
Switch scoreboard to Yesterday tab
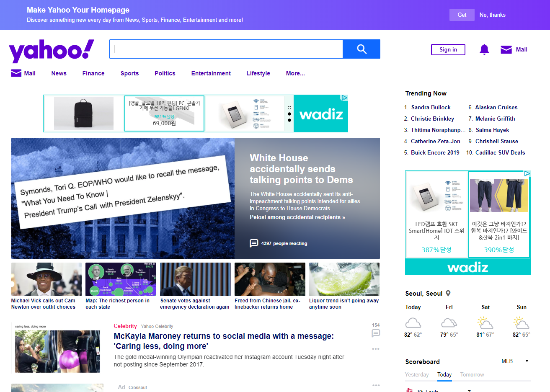tap(417, 375)
